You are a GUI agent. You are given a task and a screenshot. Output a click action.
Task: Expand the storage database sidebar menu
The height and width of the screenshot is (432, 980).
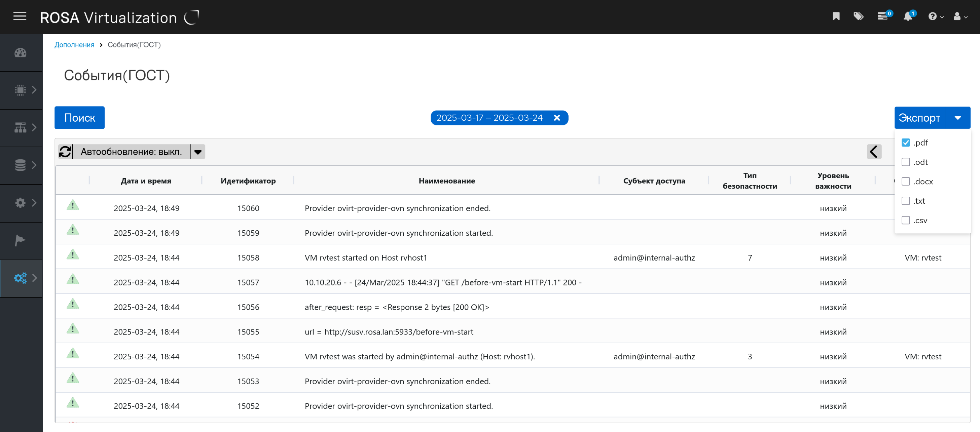[21, 165]
